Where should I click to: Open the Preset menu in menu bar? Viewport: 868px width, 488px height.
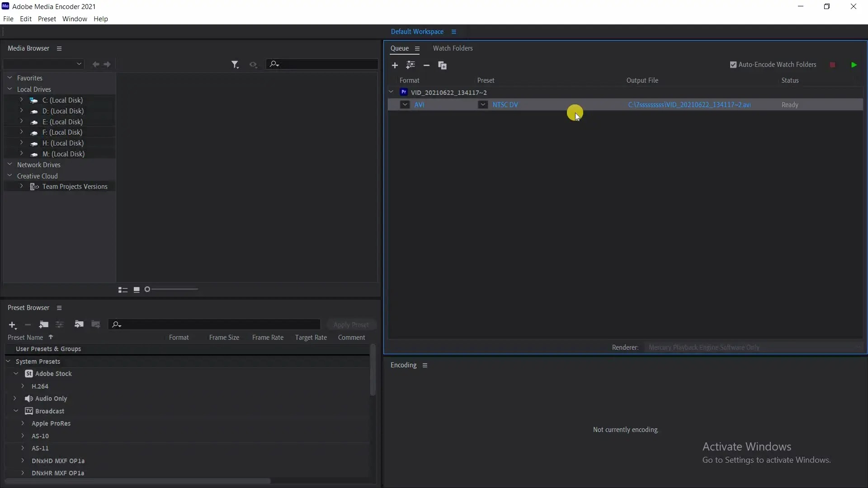[x=47, y=19]
